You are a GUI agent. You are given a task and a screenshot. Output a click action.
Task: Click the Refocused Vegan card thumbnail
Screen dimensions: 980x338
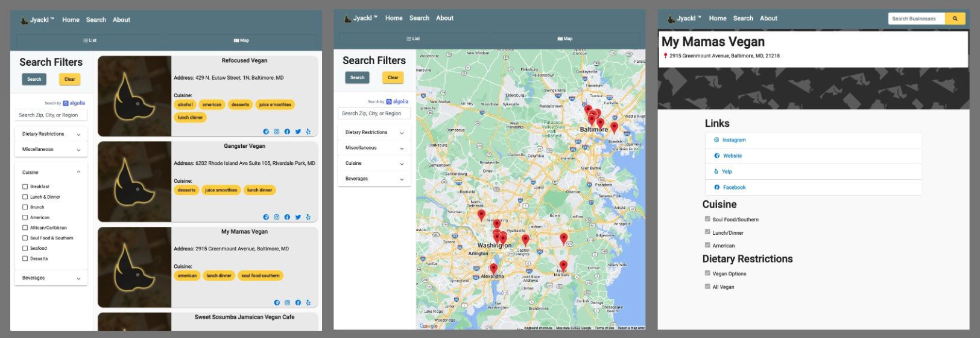tap(134, 96)
